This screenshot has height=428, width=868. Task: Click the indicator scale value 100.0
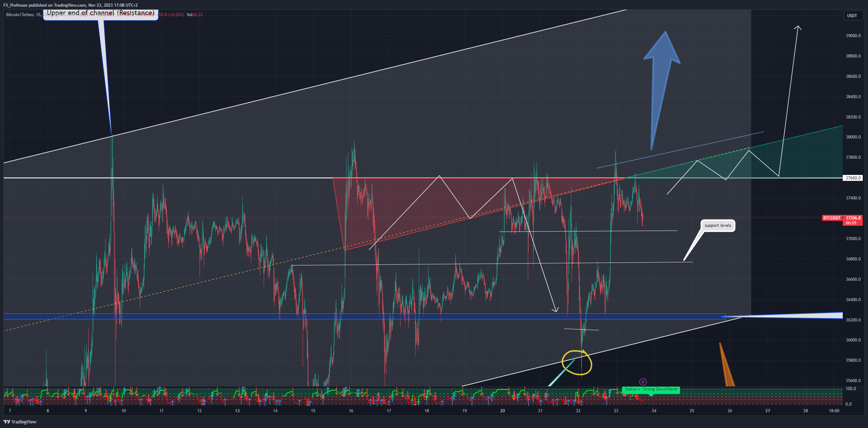click(851, 389)
